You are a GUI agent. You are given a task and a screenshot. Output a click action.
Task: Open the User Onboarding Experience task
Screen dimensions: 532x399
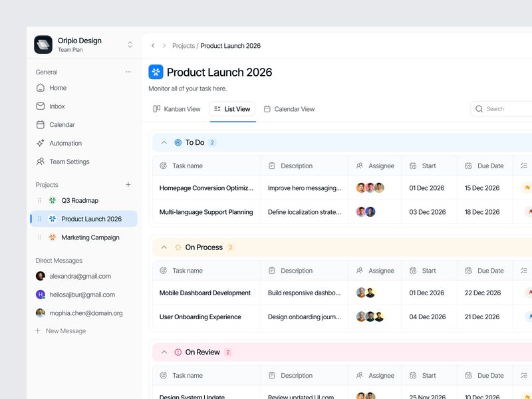point(200,317)
